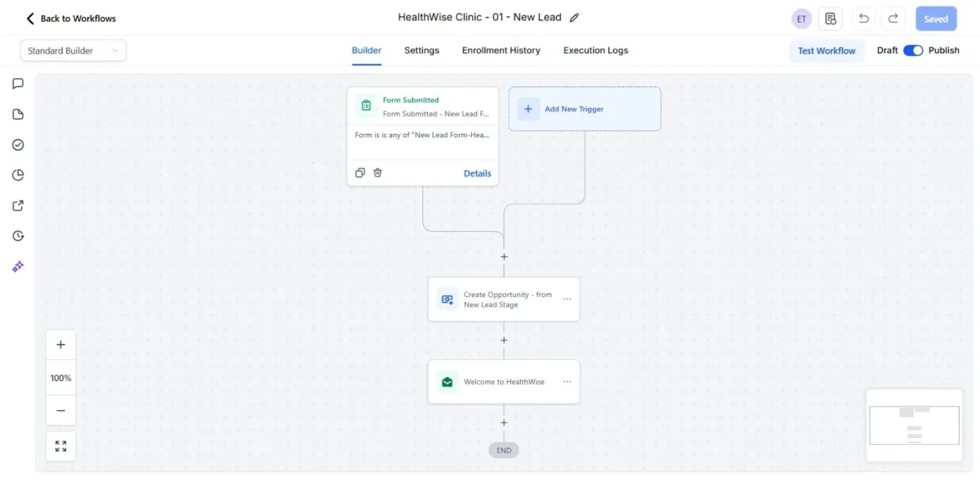Open the workflow notes icon beside avatar

click(x=831, y=19)
